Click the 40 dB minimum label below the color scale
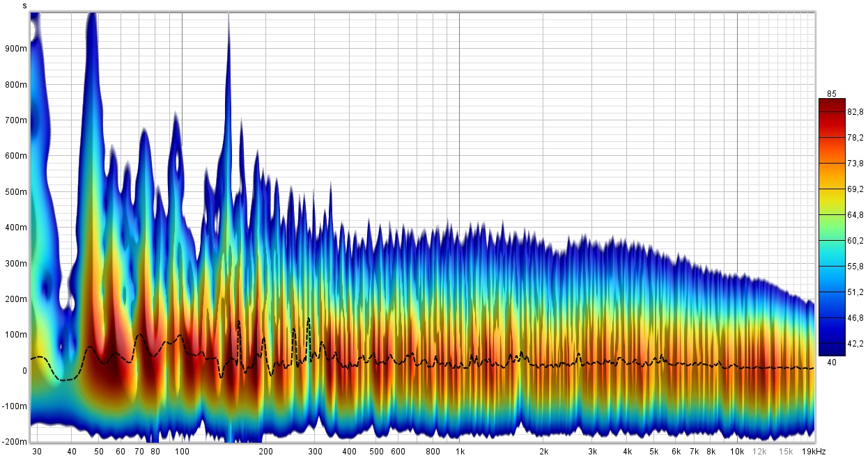This screenshot has height=460, width=868. point(831,362)
